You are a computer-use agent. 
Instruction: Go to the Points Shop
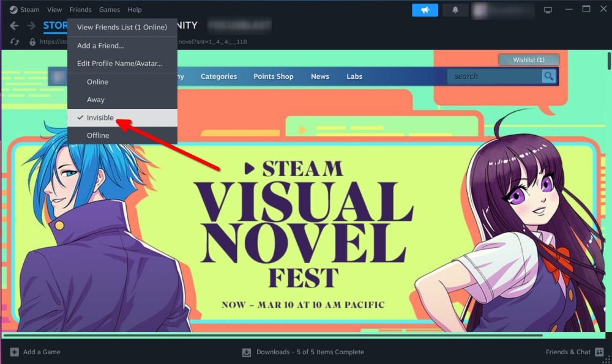273,76
